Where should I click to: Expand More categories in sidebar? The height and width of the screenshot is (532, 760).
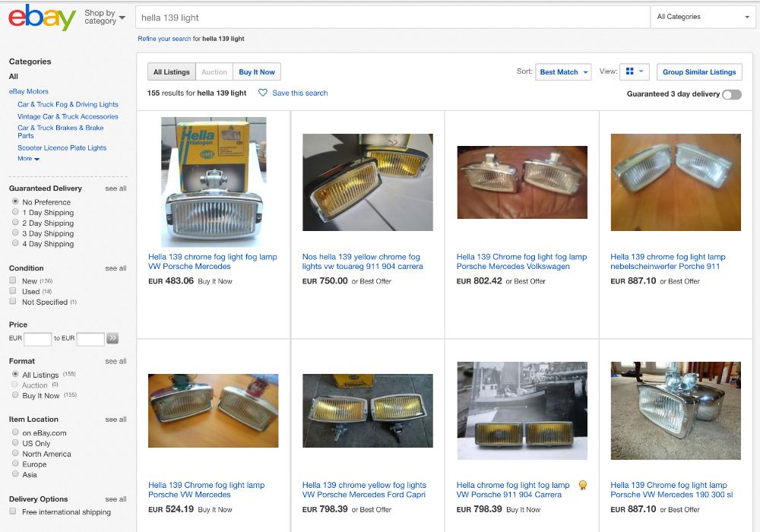click(x=28, y=158)
